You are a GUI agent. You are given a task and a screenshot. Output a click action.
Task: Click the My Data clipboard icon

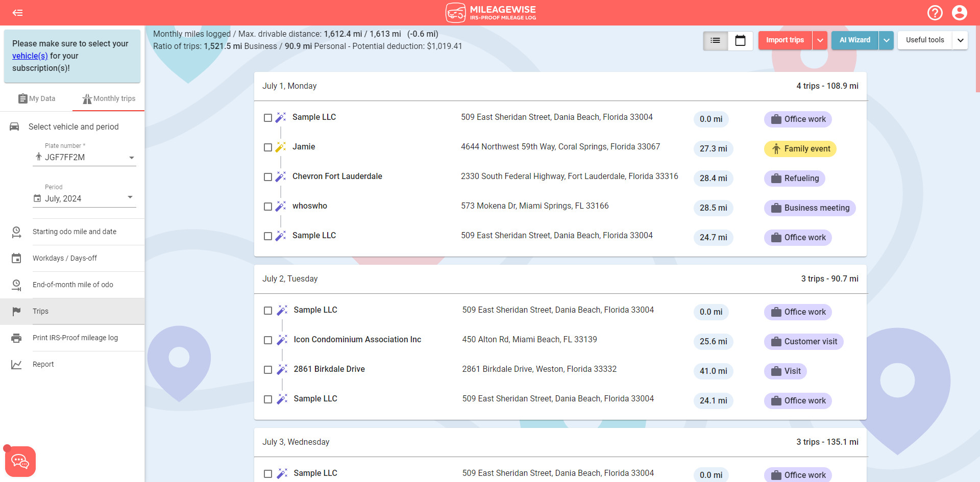(x=23, y=98)
